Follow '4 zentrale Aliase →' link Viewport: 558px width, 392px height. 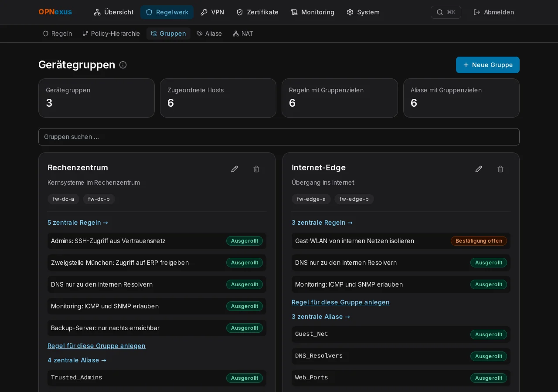[77, 360]
